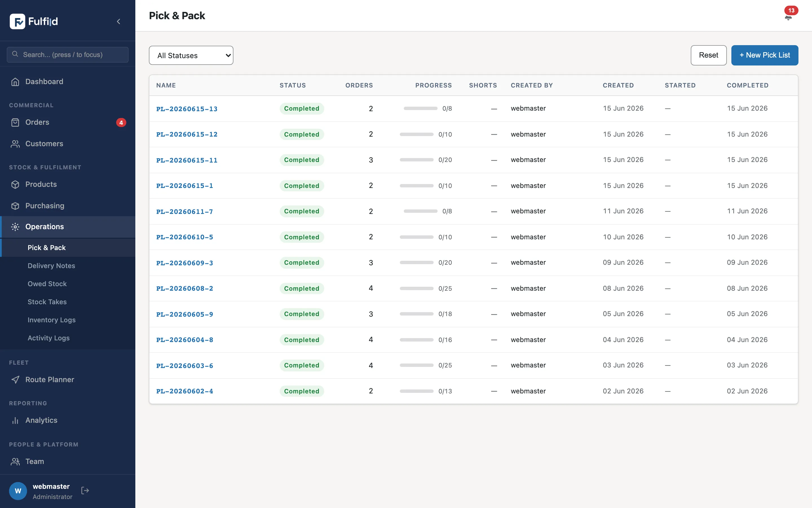812x508 pixels.
Task: Click the webmaster avatar circle
Action: click(18, 491)
